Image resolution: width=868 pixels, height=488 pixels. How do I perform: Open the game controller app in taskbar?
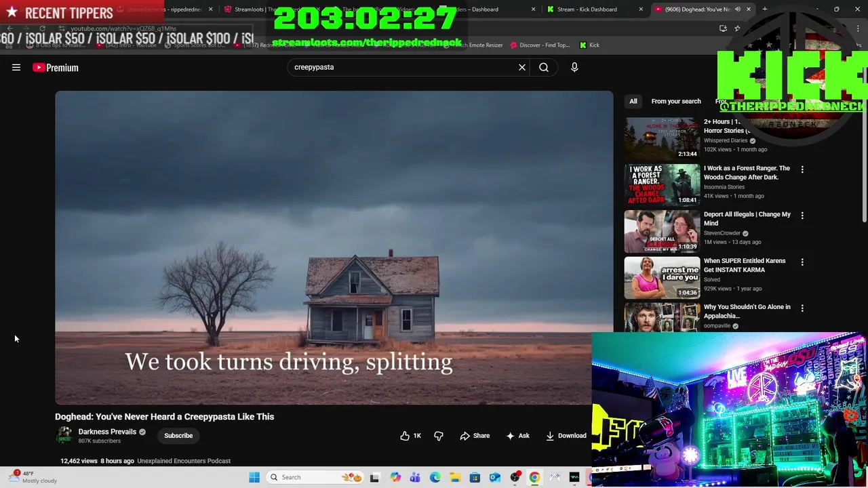click(555, 477)
